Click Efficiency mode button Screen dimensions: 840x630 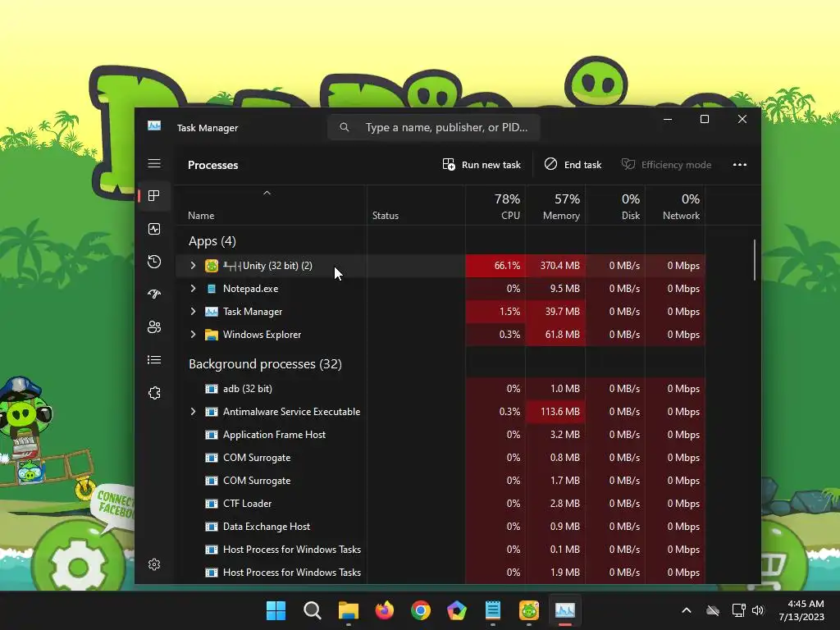pos(666,164)
